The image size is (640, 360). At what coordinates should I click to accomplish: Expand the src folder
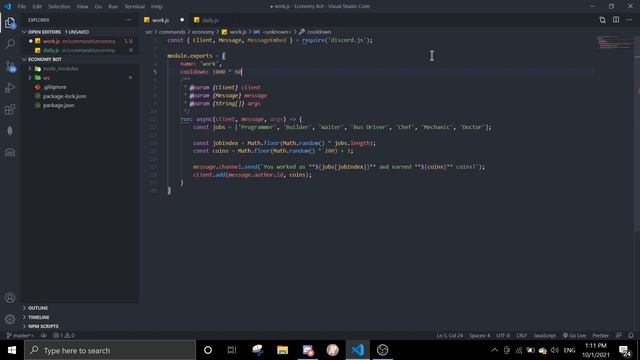click(47, 78)
